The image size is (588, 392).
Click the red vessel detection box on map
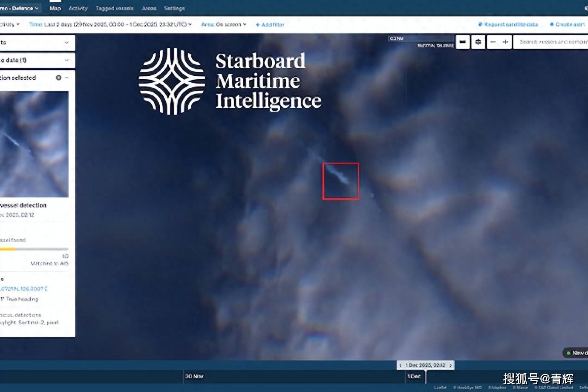(x=340, y=181)
